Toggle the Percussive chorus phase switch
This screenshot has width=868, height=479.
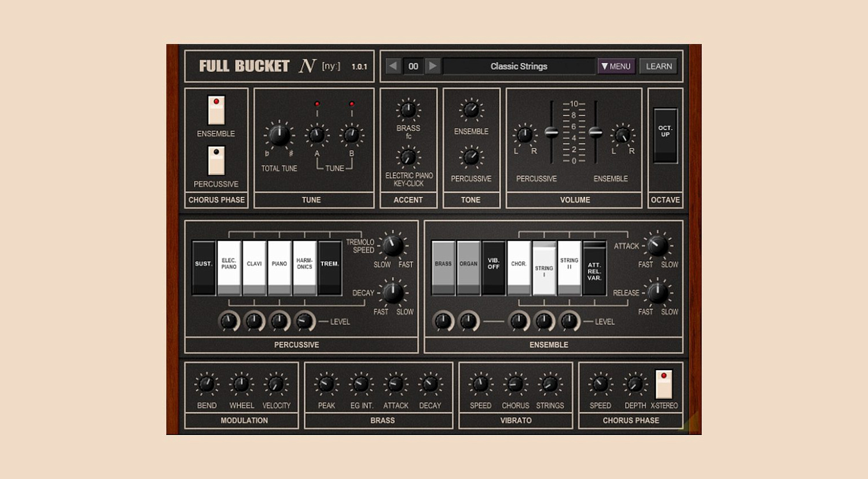[x=216, y=160]
